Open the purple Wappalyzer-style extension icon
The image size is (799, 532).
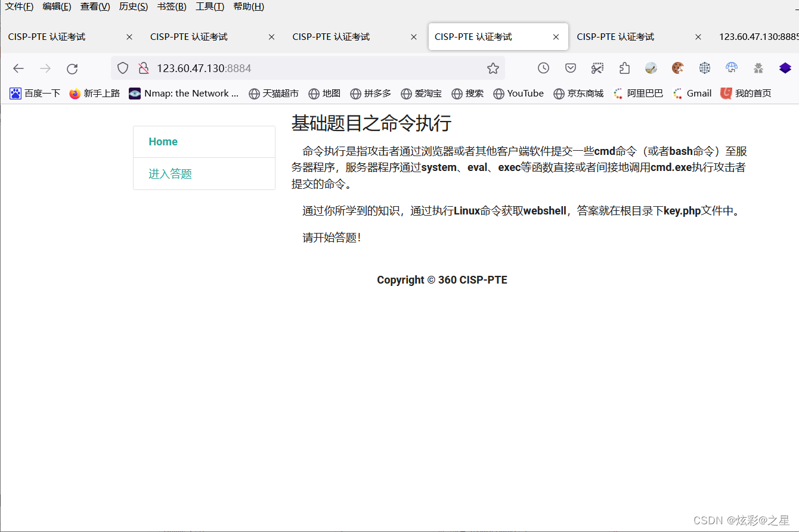[784, 68]
